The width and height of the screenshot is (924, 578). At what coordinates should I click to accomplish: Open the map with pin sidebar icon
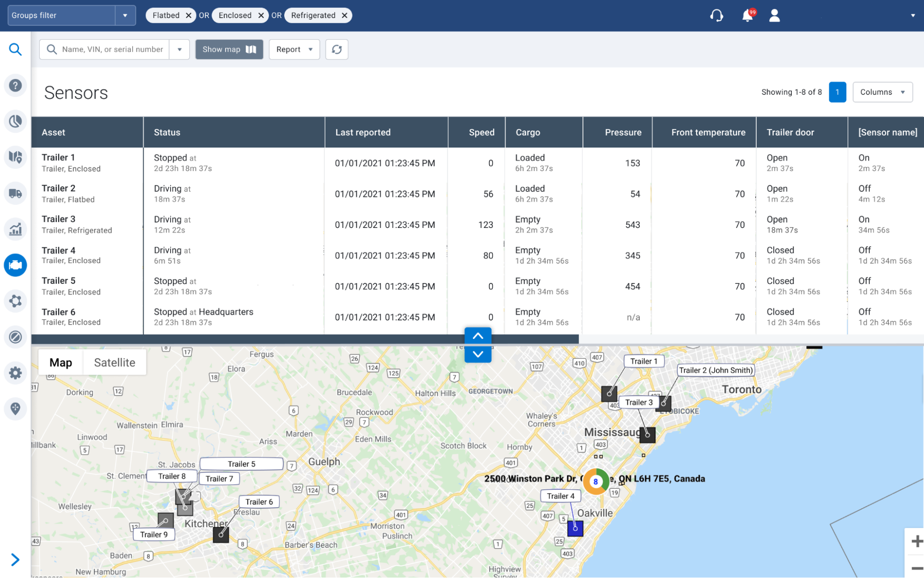coord(15,157)
